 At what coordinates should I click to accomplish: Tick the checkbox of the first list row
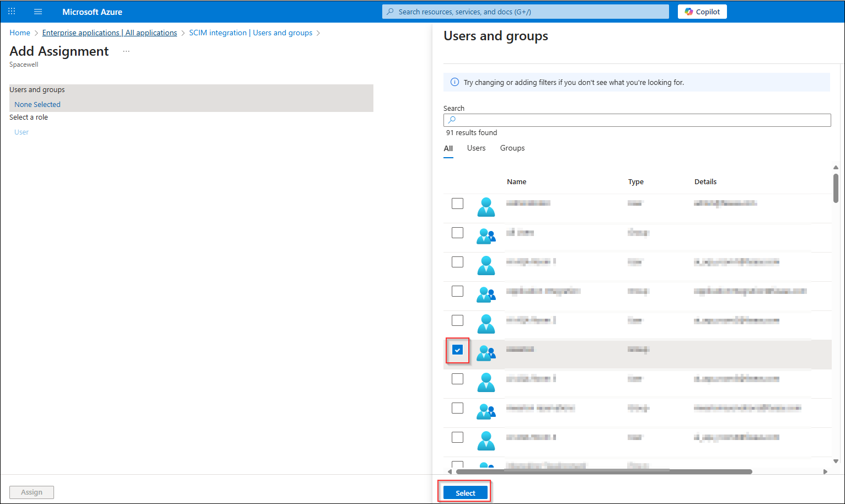pyautogui.click(x=457, y=203)
